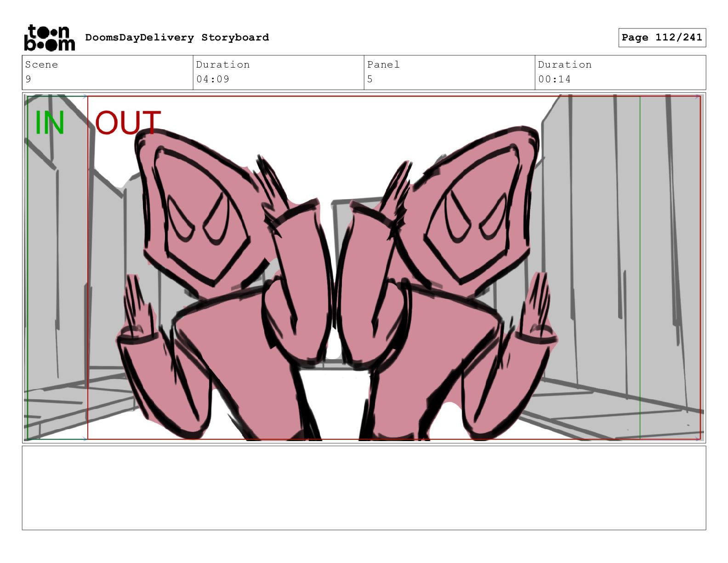This screenshot has width=728, height=563.
Task: Click panel duration value 00:14
Action: click(x=554, y=79)
